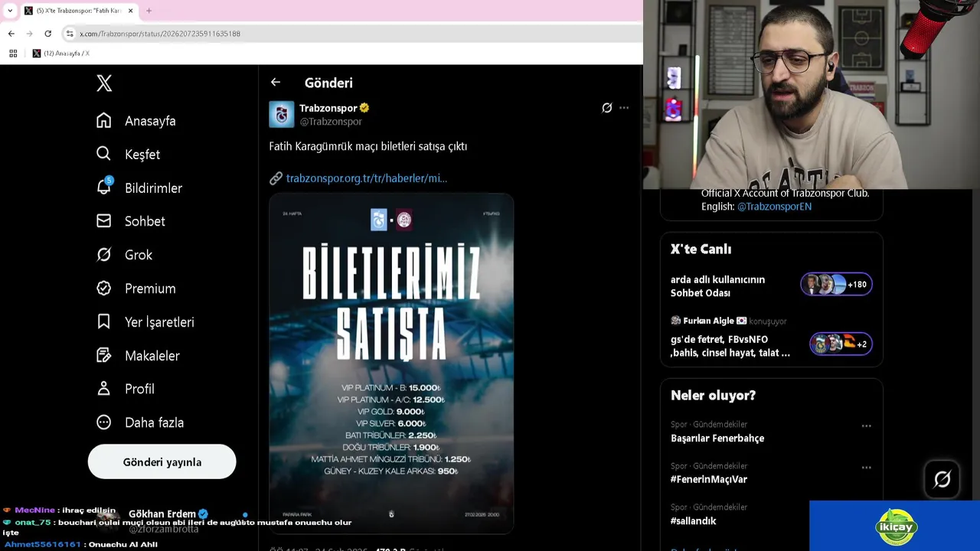The image size is (980, 551).
Task: Click Yer İşaretleri menu label
Action: [159, 322]
